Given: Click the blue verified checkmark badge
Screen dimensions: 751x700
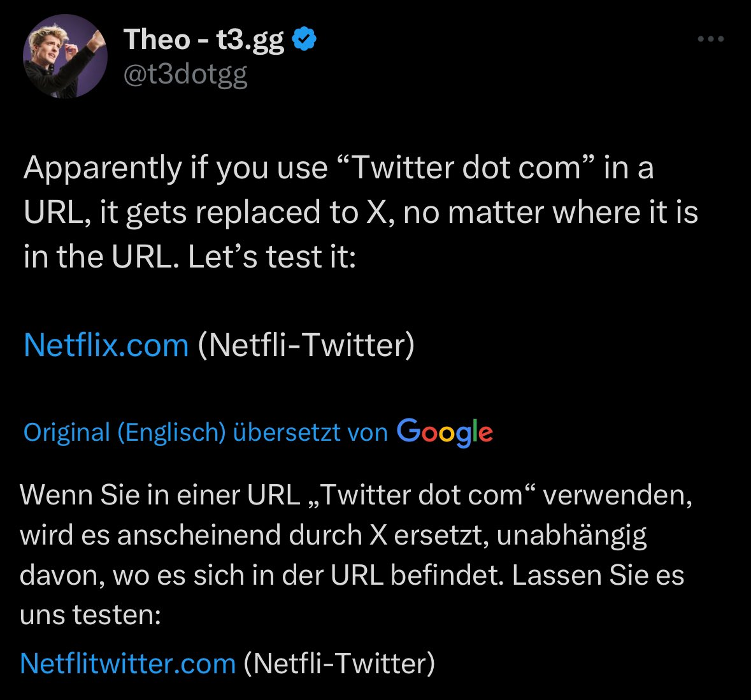Looking at the screenshot, I should 304,39.
